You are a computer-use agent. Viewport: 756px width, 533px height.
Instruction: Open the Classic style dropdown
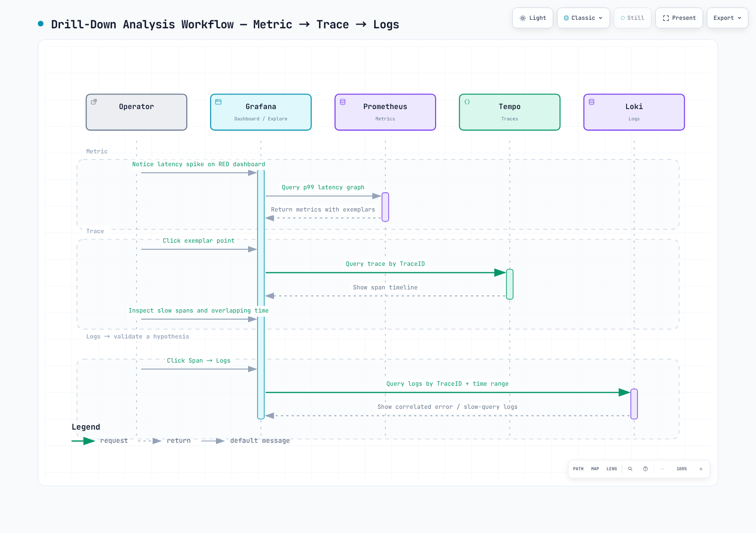point(584,18)
